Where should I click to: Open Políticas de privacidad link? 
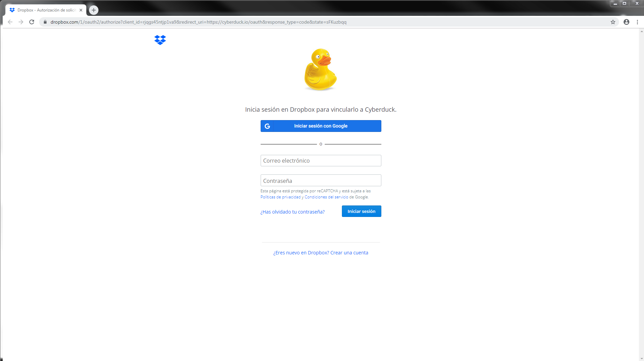pyautogui.click(x=280, y=197)
